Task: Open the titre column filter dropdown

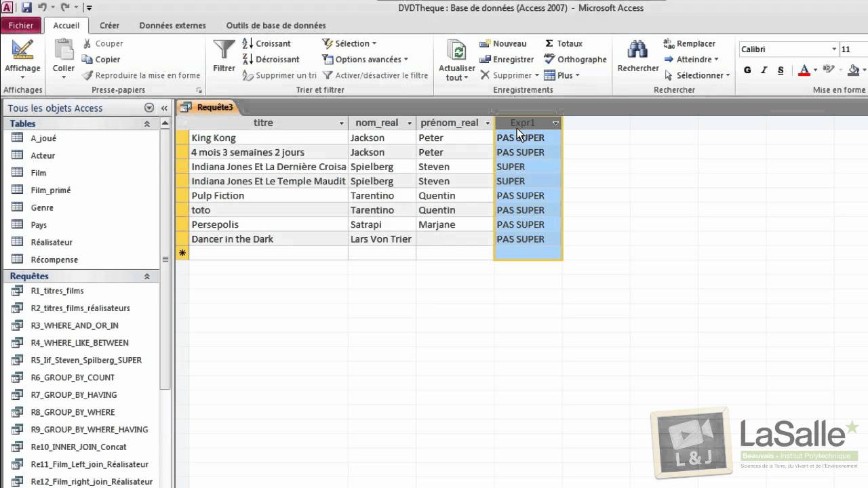Action: click(x=341, y=123)
